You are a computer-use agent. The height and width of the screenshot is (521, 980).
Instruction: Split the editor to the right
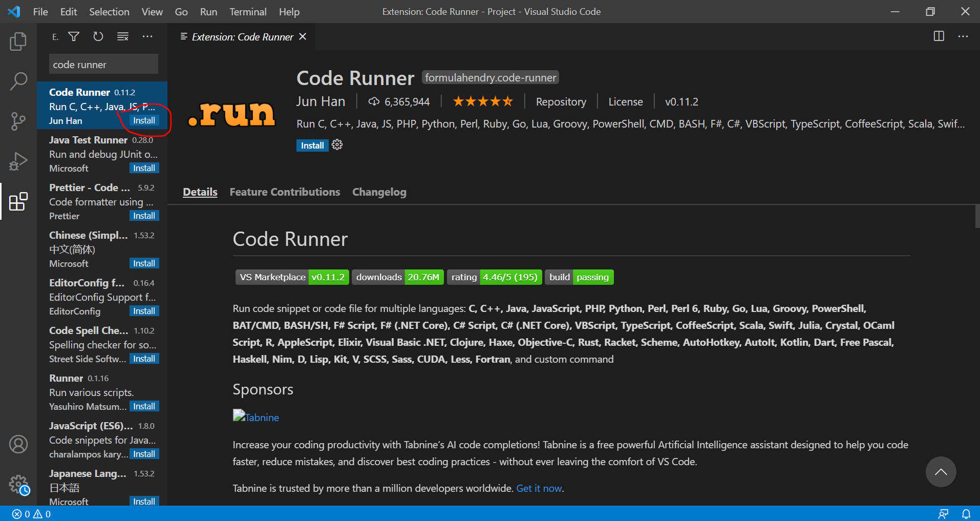point(939,36)
